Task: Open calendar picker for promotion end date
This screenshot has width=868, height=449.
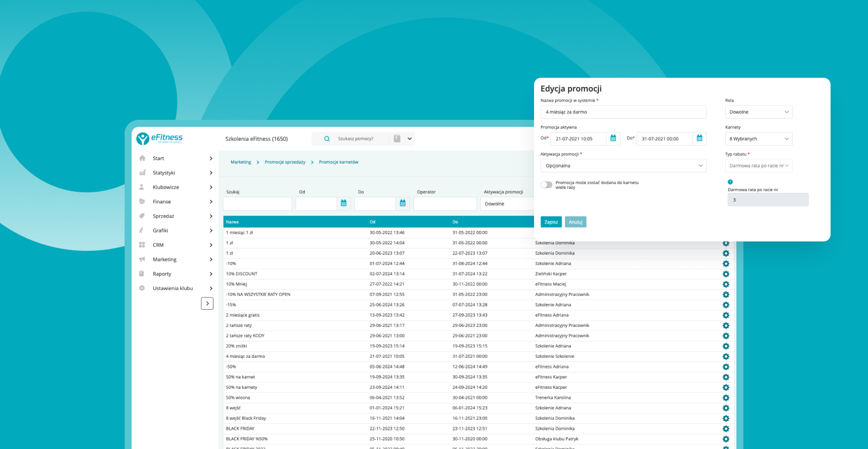Action: tap(700, 139)
